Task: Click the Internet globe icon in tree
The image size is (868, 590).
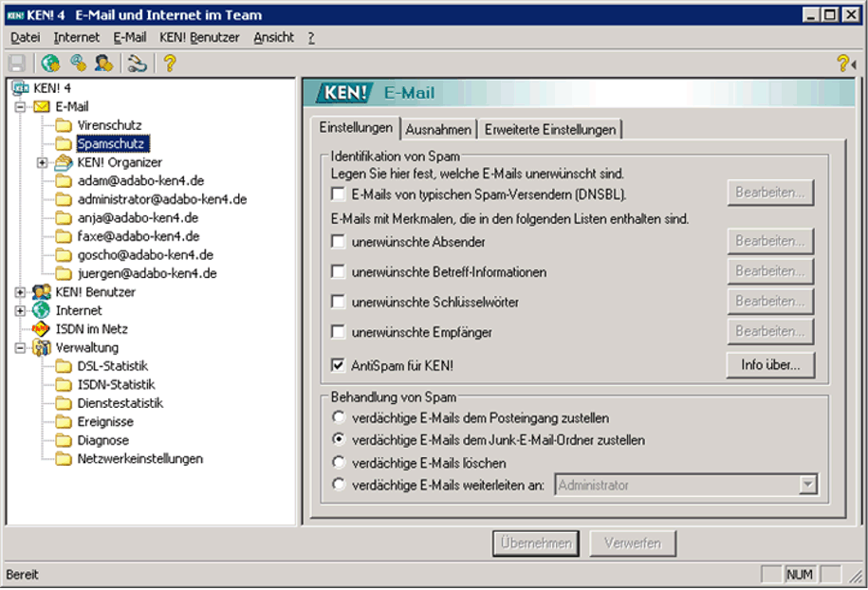Action: click(42, 310)
